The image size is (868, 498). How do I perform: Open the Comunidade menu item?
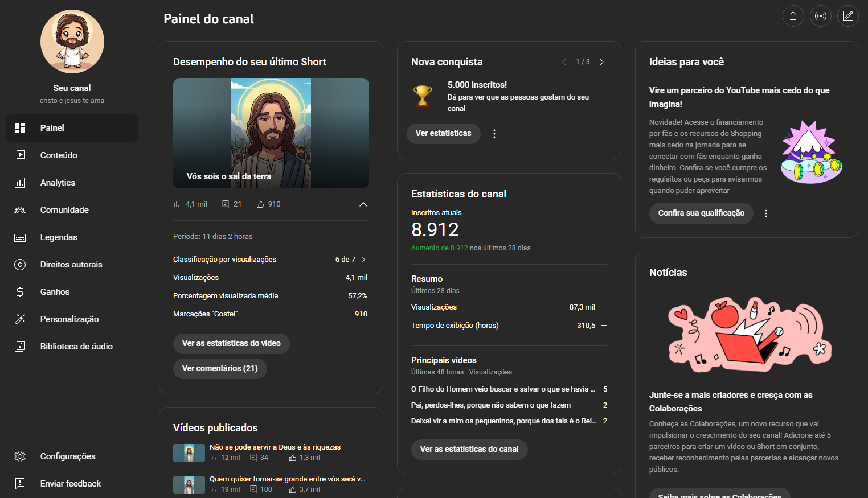72,210
